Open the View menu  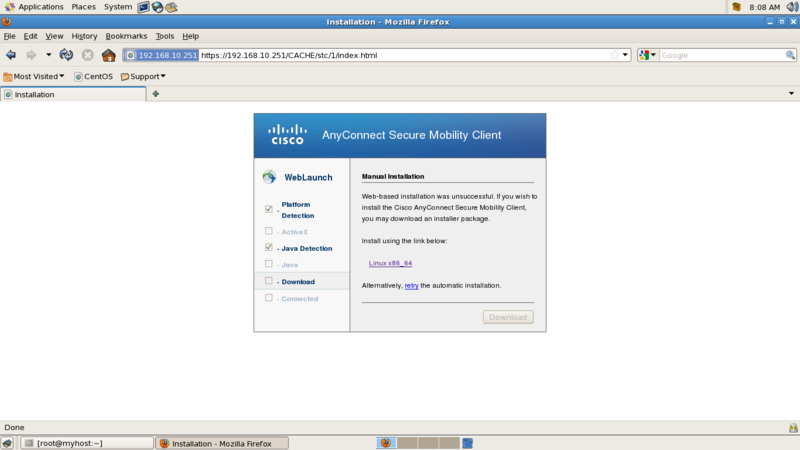[54, 36]
